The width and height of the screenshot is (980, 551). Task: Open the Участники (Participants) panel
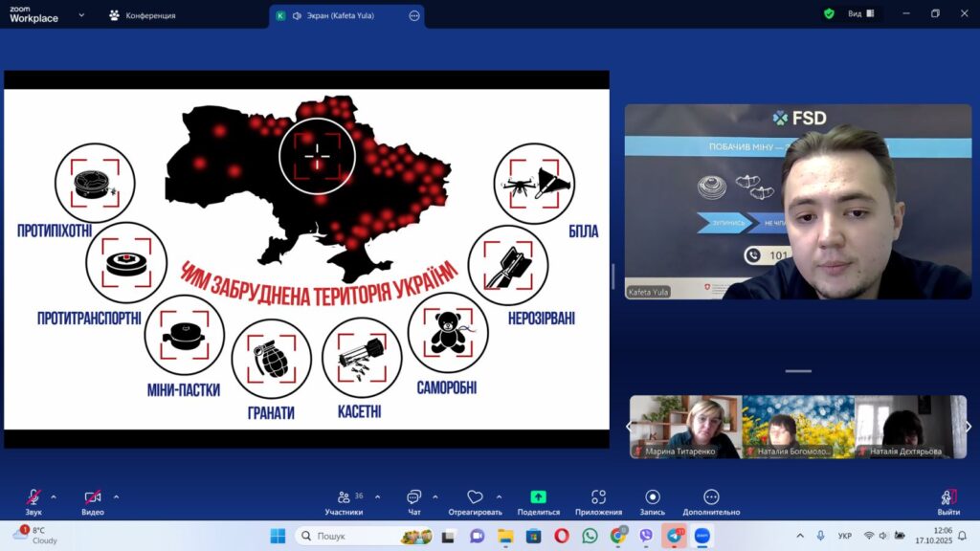344,498
